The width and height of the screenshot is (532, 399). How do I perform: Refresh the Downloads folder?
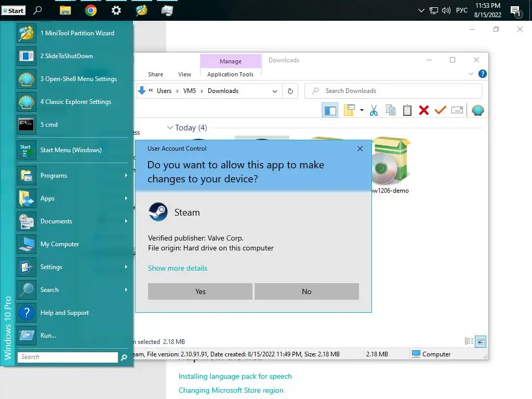pos(290,91)
